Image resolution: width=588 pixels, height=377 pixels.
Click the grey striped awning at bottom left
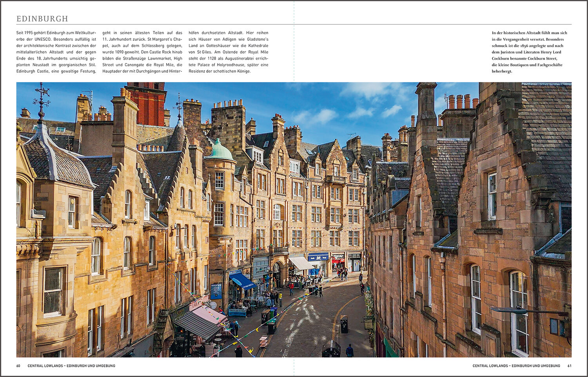[x=198, y=324]
